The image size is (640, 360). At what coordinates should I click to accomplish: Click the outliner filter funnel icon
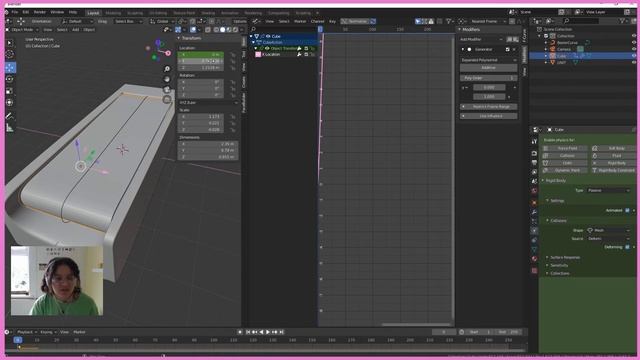click(x=622, y=20)
